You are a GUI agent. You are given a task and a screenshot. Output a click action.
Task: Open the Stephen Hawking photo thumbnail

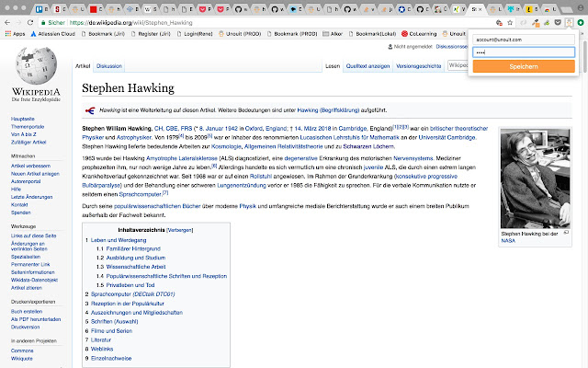(x=535, y=178)
